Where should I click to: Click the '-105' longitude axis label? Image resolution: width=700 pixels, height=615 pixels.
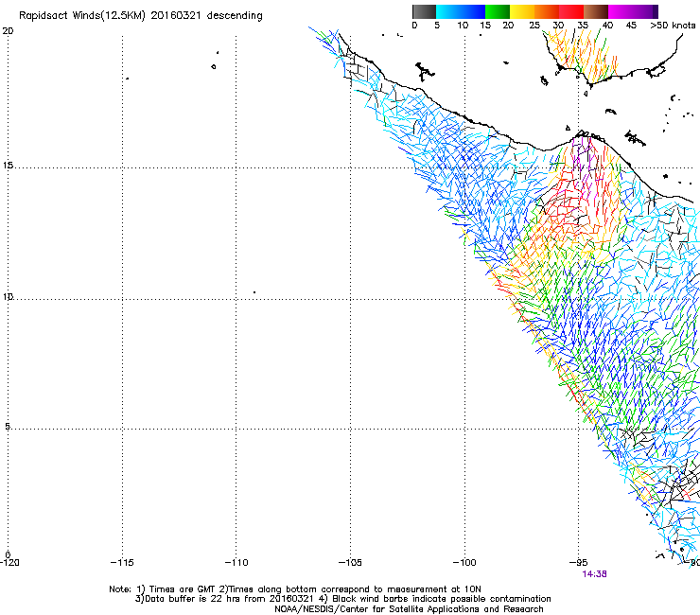[x=350, y=563]
